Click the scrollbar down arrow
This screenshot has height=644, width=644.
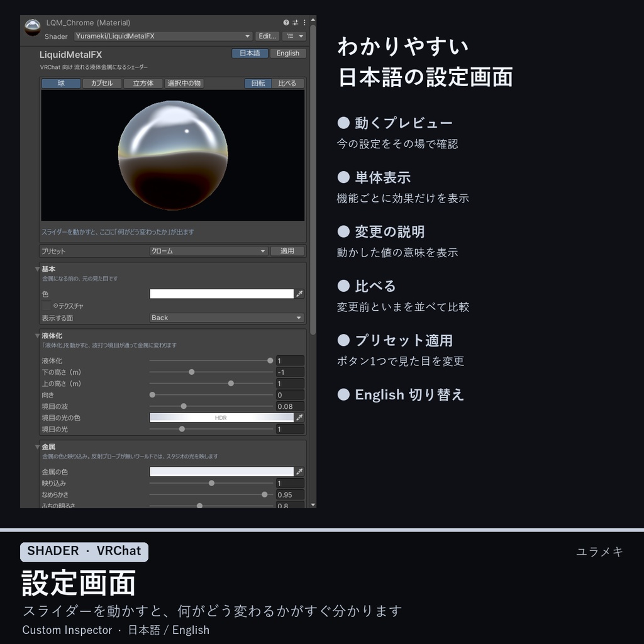(313, 505)
